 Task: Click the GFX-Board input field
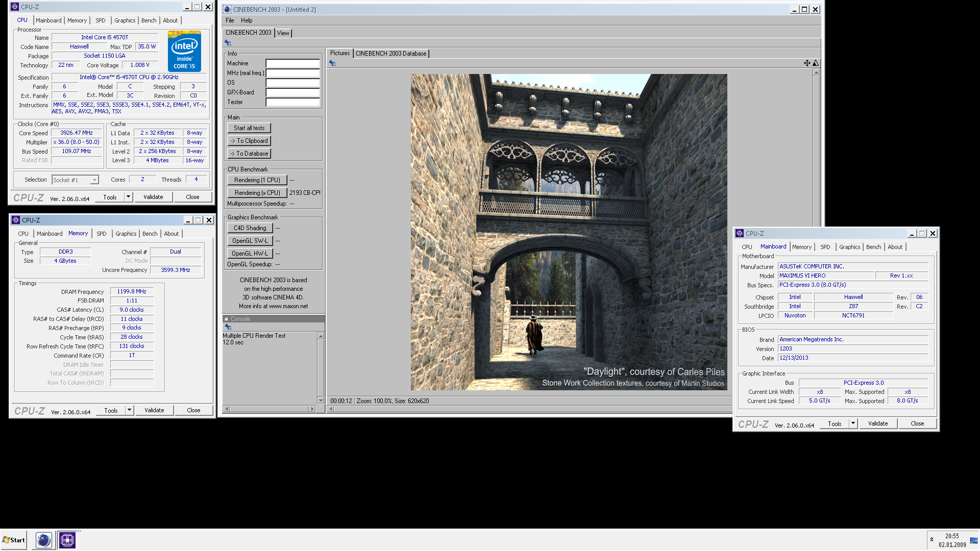pos(292,92)
